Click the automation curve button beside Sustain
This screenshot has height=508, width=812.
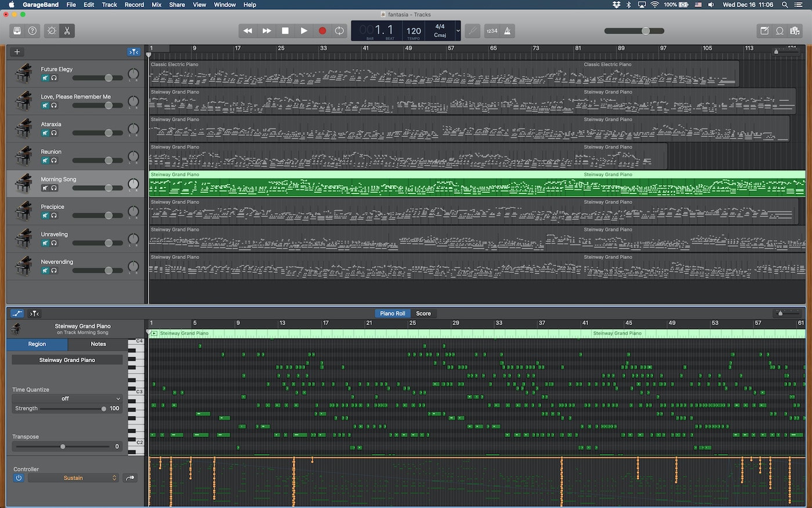tap(130, 478)
